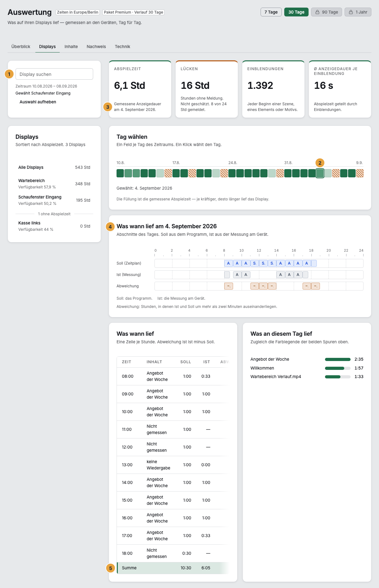Click the 13:00 row's keine Wiedergabe cell
Image resolution: width=379 pixels, height=588 pixels.
pyautogui.click(x=159, y=465)
